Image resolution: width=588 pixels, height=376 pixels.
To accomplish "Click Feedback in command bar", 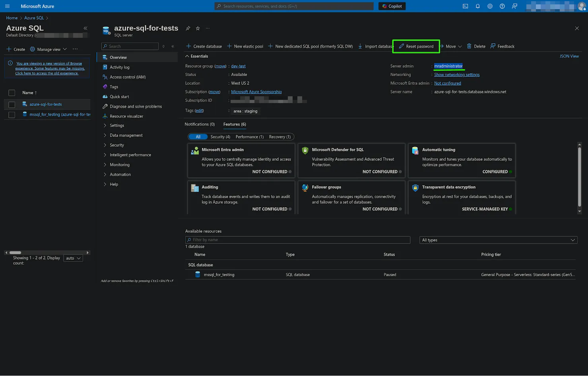I will coord(503,46).
